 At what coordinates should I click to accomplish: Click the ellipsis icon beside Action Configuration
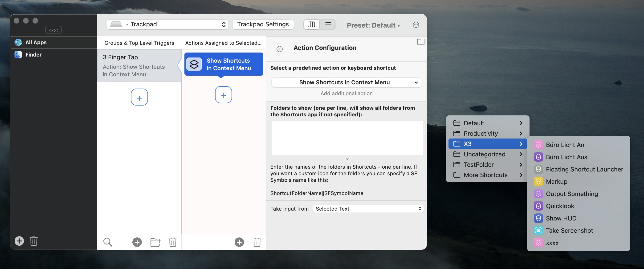click(280, 49)
